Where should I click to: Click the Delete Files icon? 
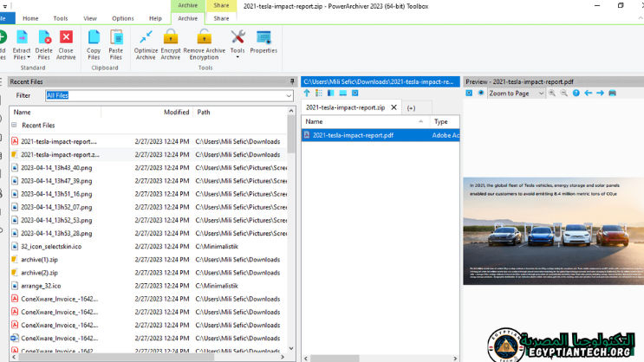point(43,42)
